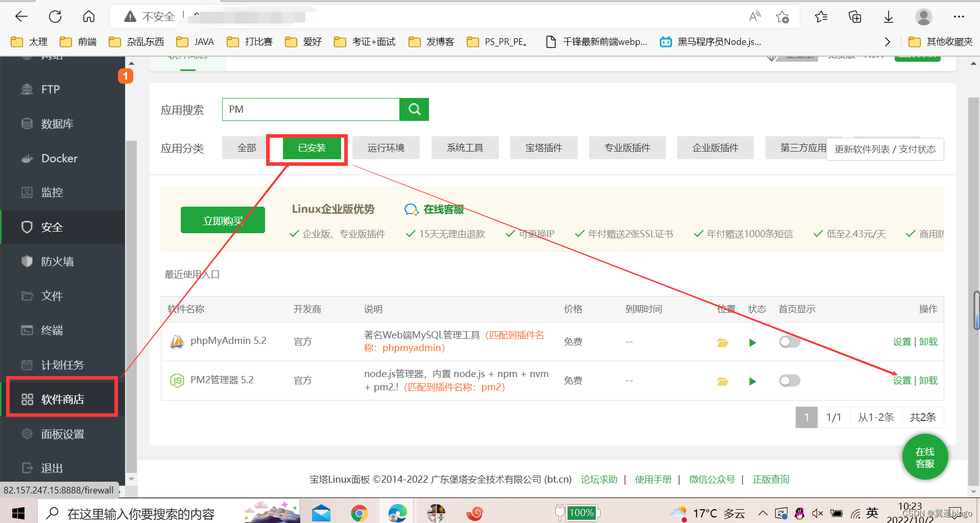Open the browser home page
980x523 pixels.
coord(89,17)
